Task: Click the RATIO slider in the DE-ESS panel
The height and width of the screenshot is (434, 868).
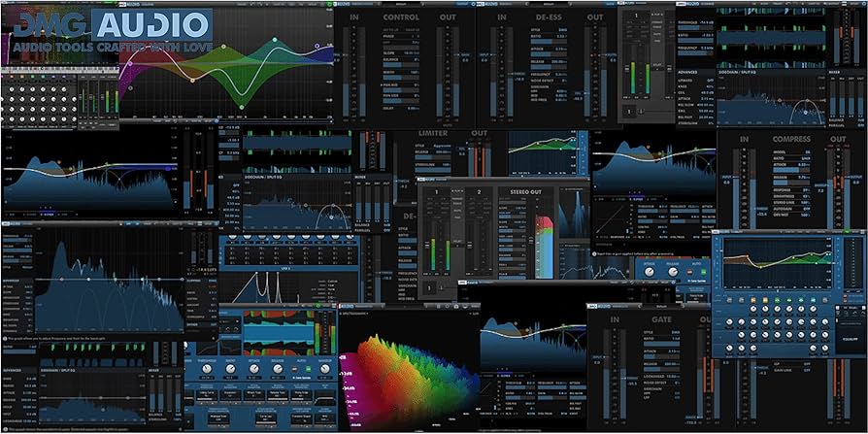Action: coord(549,42)
